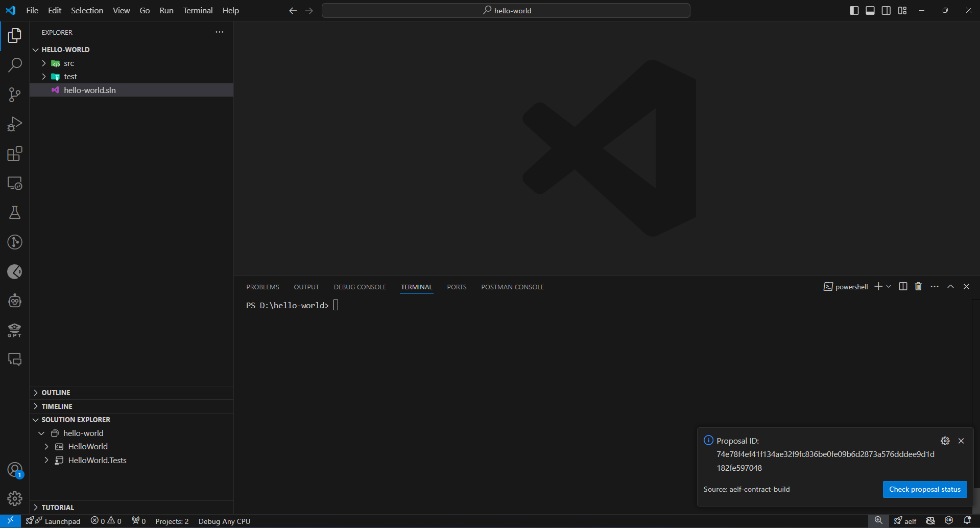Viewport: 980px width, 528px height.
Task: Open the new terminal profile dropdown arrow
Action: [x=889, y=287]
